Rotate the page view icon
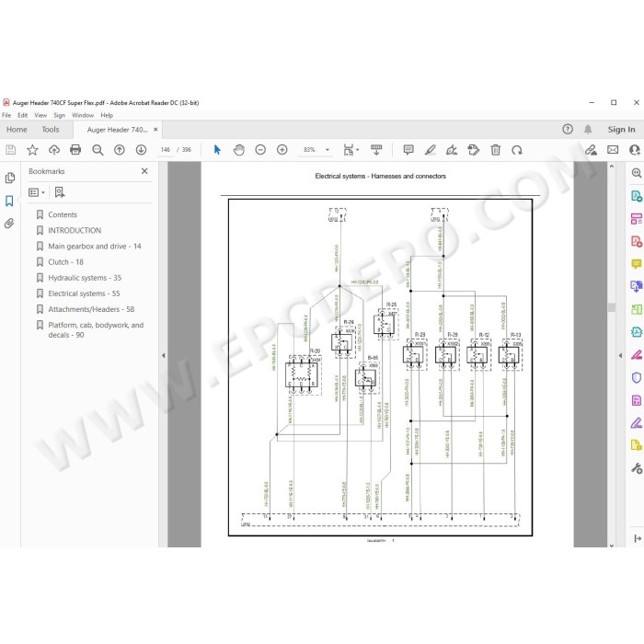The width and height of the screenshot is (644, 644). click(517, 150)
